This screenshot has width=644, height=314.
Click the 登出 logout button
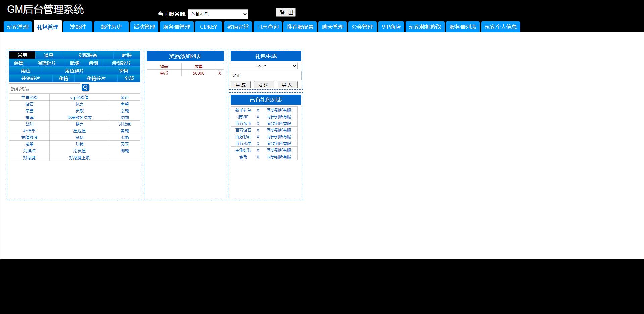coord(285,13)
